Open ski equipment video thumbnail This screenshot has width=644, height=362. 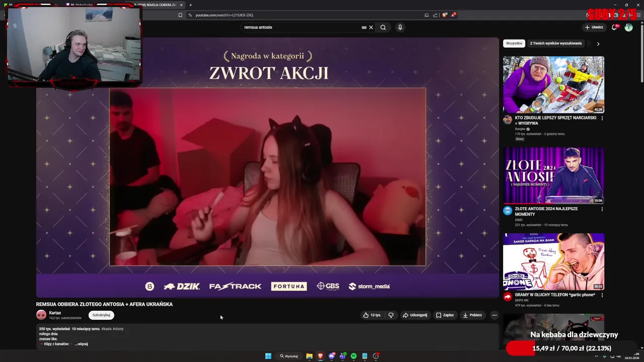553,84
